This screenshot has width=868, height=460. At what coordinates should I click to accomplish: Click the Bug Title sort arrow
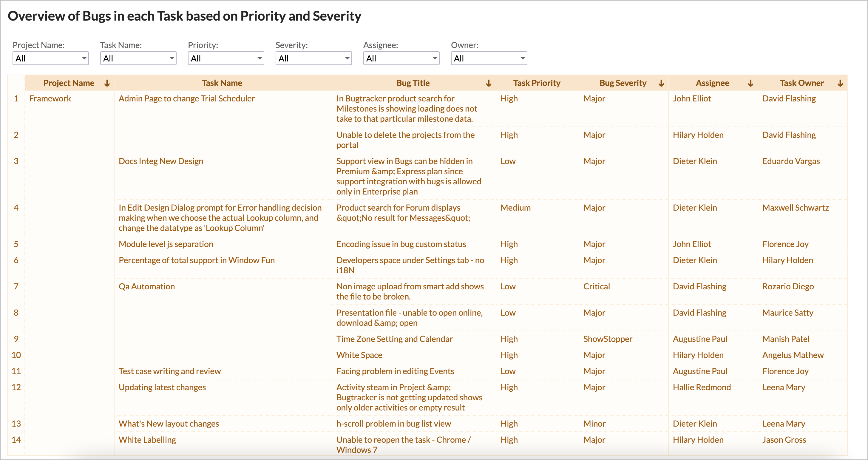(x=489, y=83)
